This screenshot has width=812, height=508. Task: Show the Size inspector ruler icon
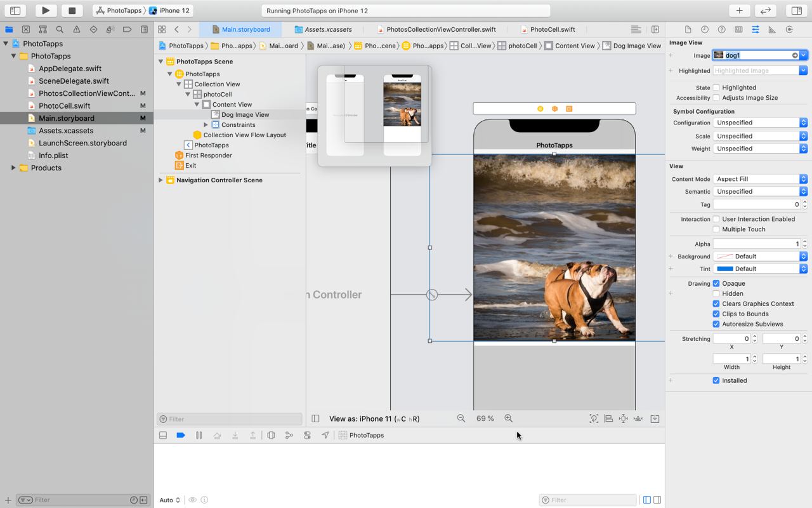pyautogui.click(x=772, y=29)
